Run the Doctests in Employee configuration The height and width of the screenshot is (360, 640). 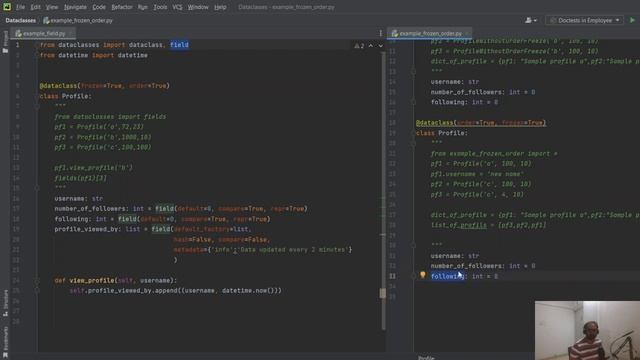(632, 20)
